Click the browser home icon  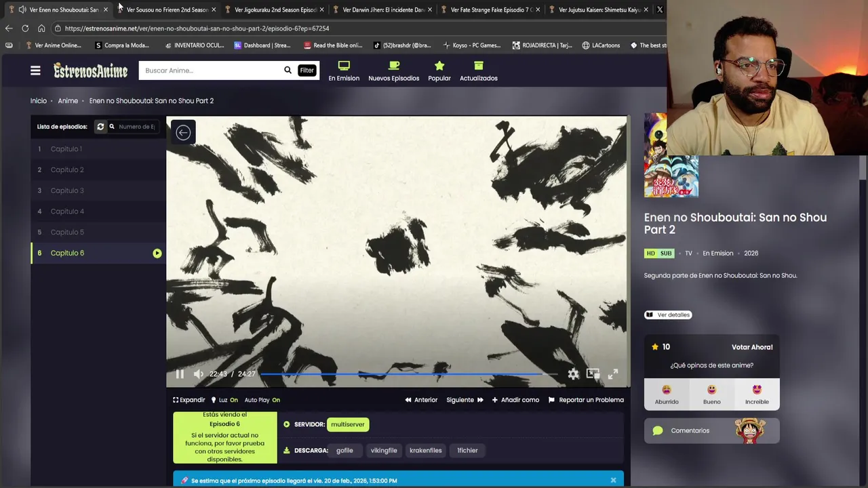click(x=41, y=28)
